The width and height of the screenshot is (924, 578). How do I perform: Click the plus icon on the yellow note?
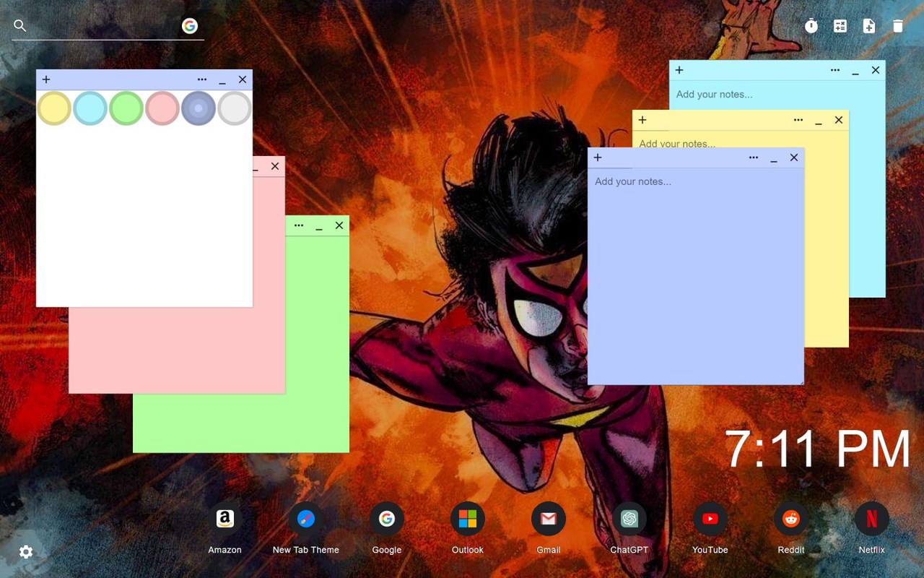pos(642,120)
